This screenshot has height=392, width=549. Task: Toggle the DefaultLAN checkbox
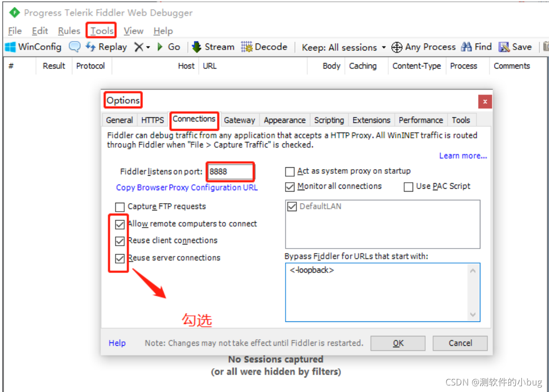tap(292, 207)
